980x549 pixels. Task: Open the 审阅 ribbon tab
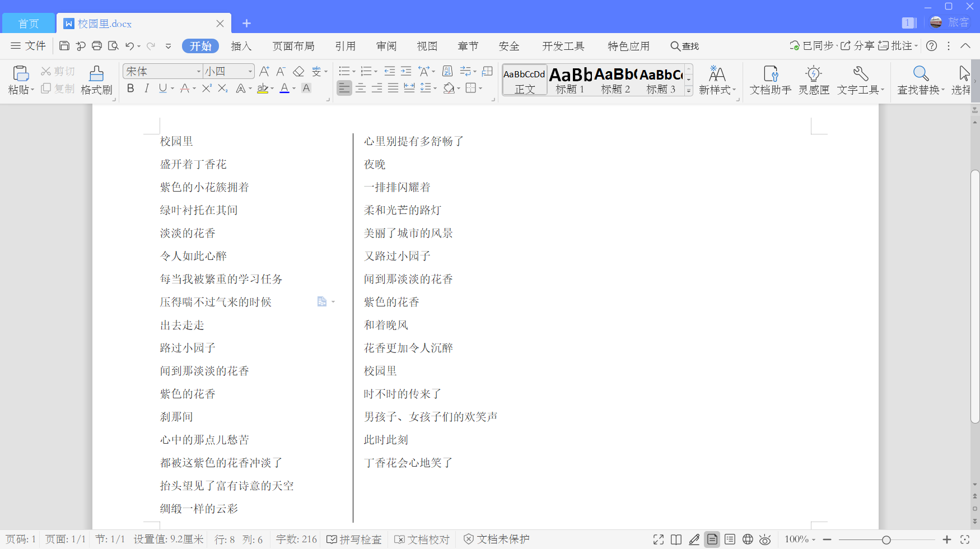coord(386,46)
